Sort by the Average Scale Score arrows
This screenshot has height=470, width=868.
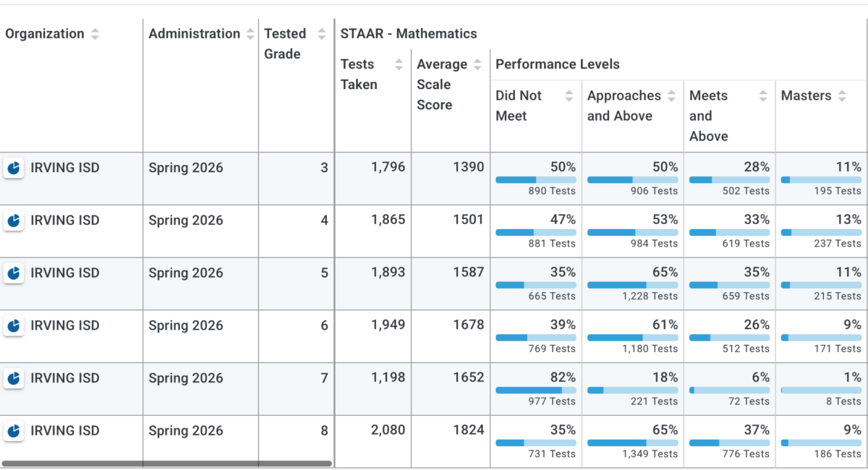(x=477, y=64)
